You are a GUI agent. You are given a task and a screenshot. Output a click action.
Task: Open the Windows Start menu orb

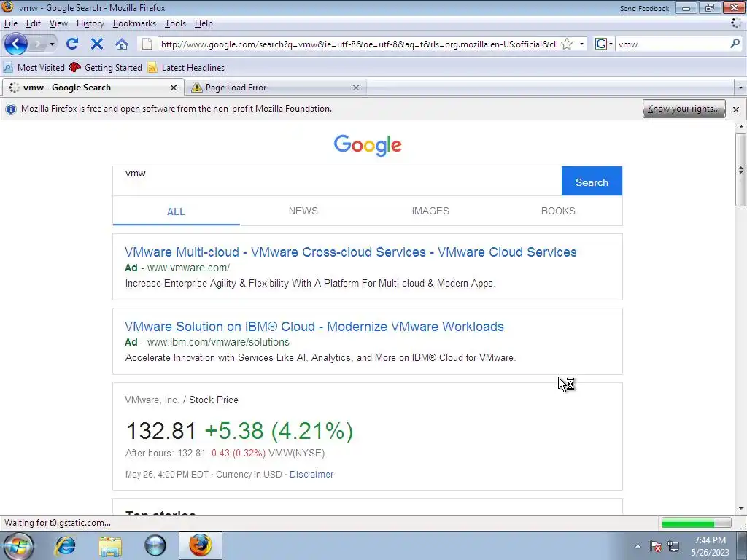click(x=18, y=545)
